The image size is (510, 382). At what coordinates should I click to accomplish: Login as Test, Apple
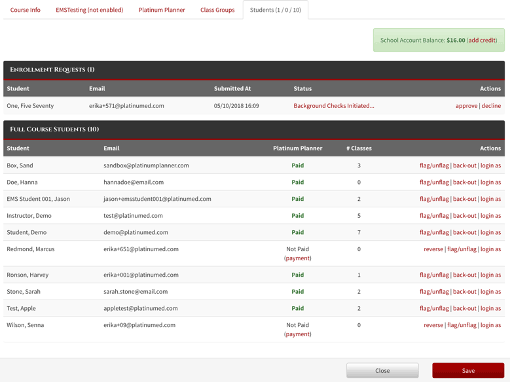(x=491, y=308)
